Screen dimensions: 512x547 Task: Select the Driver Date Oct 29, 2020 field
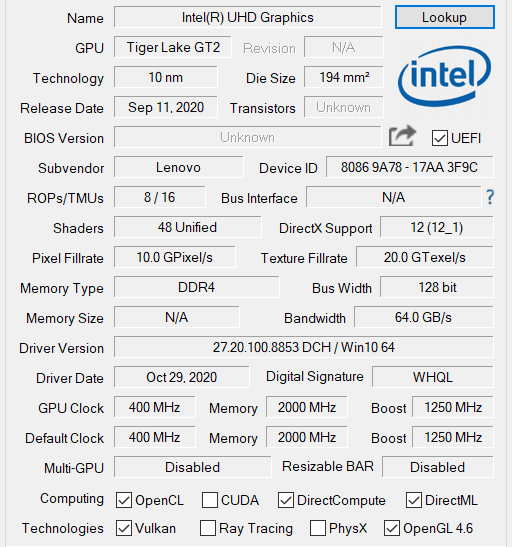[181, 377]
